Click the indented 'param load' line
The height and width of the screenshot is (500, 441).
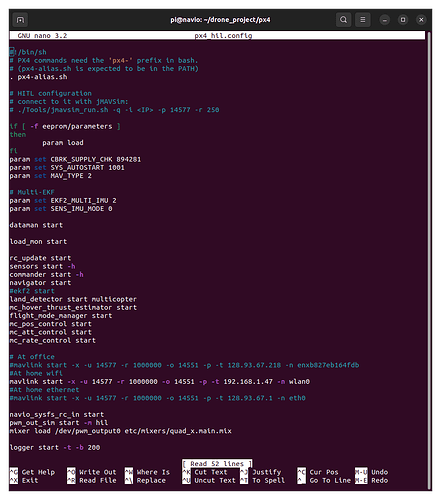coord(63,143)
